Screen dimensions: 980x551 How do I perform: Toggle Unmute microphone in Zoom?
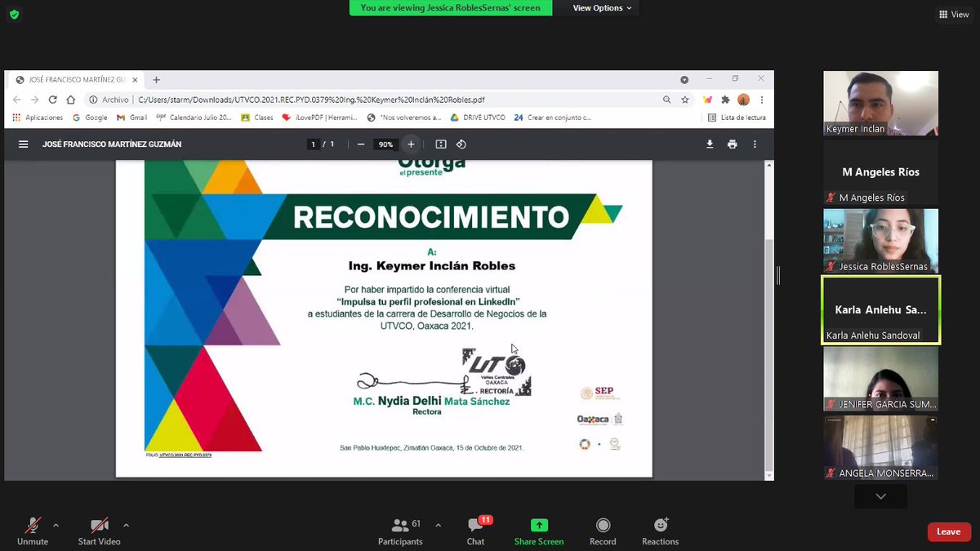33,531
